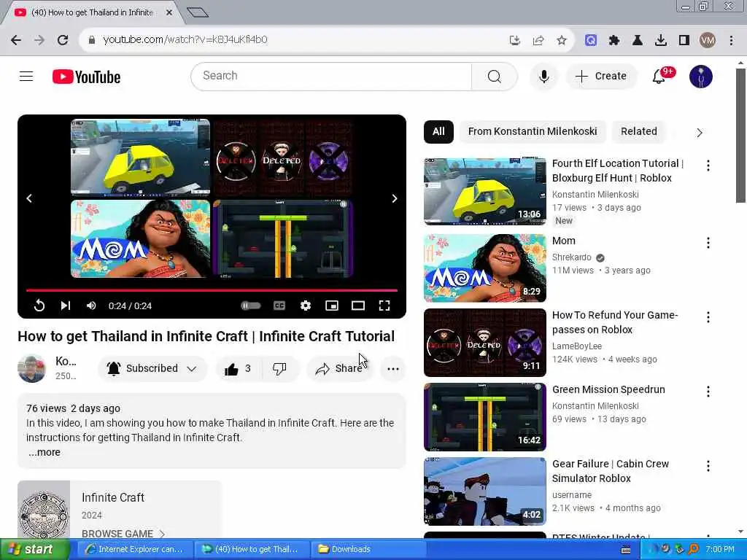The image size is (747, 560).
Task: Share this page icon in address bar
Action: click(x=538, y=40)
